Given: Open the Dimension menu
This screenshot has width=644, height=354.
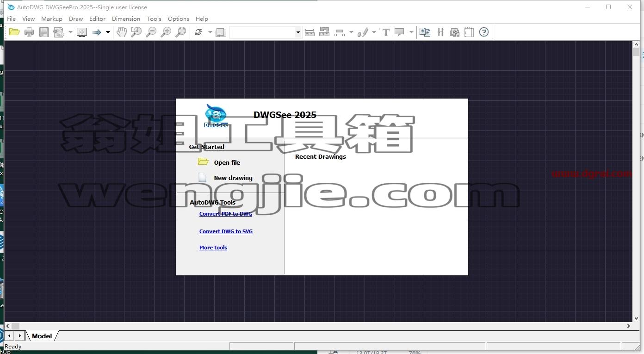Looking at the screenshot, I should (x=126, y=19).
